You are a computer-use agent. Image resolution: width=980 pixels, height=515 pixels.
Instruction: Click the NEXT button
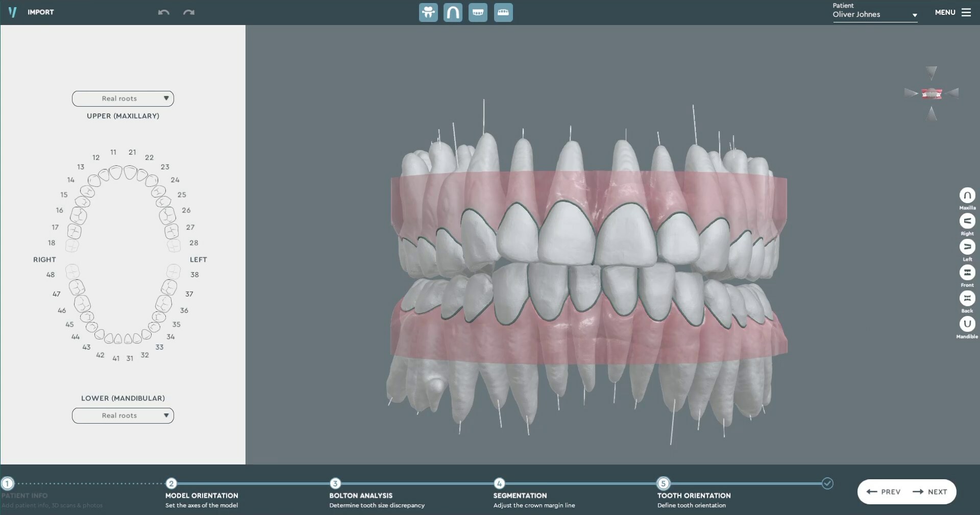(930, 492)
